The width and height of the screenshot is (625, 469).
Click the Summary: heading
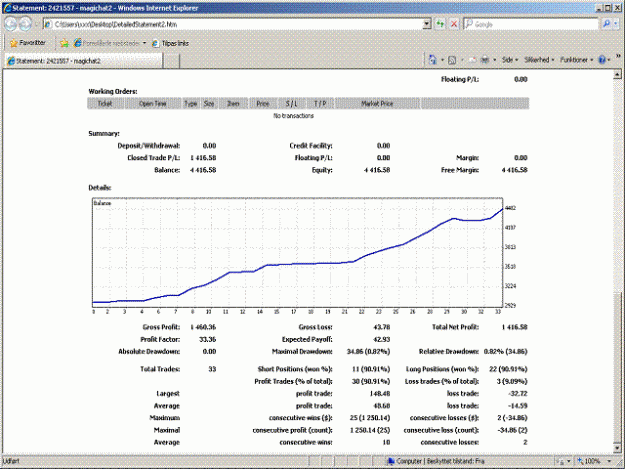point(104,133)
